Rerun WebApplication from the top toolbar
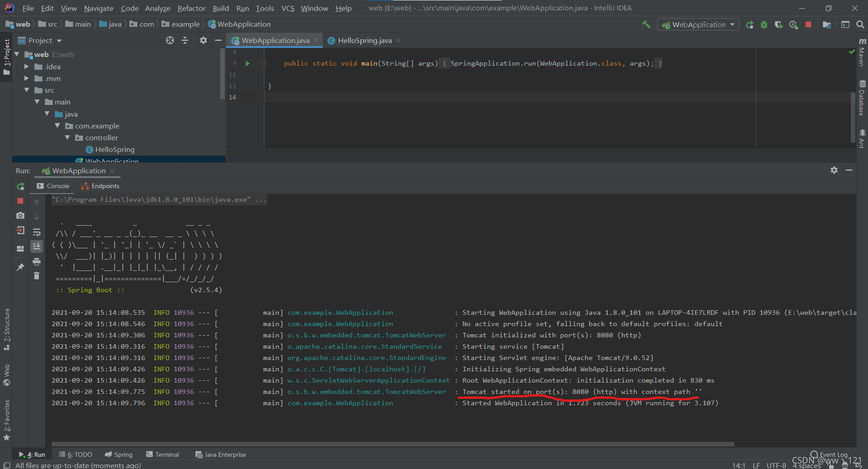Image resolution: width=868 pixels, height=469 pixels. point(750,25)
